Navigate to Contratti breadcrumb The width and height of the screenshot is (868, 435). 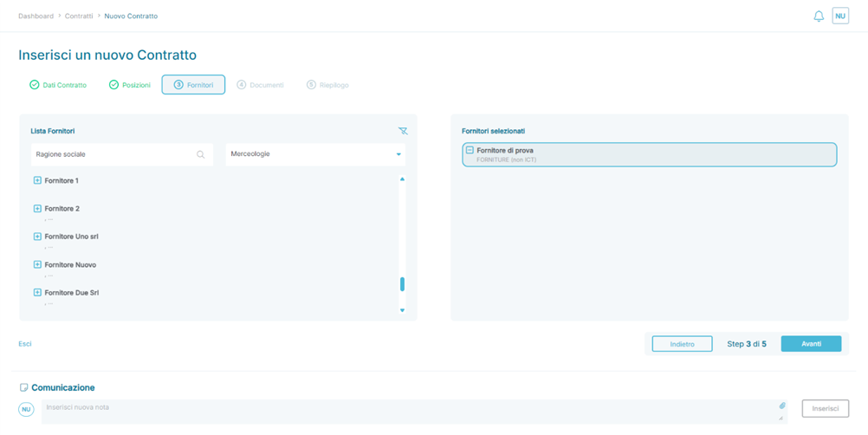[x=79, y=16]
